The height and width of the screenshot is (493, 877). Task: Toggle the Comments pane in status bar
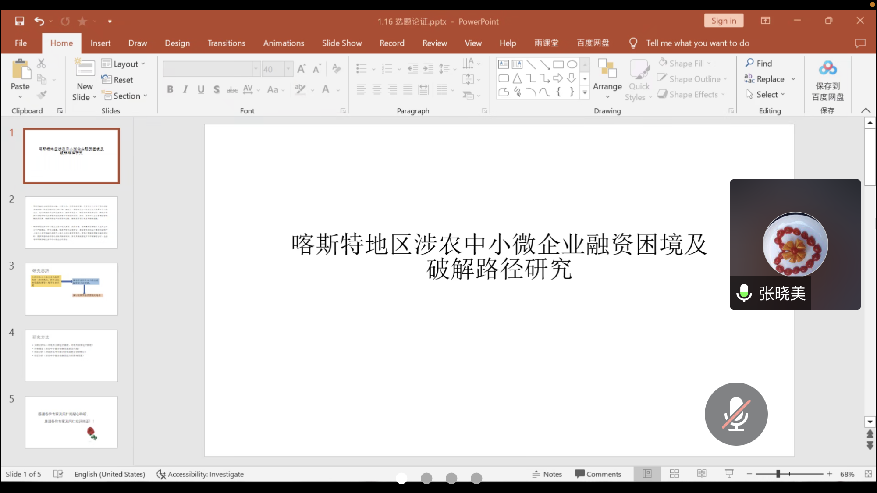click(x=598, y=474)
